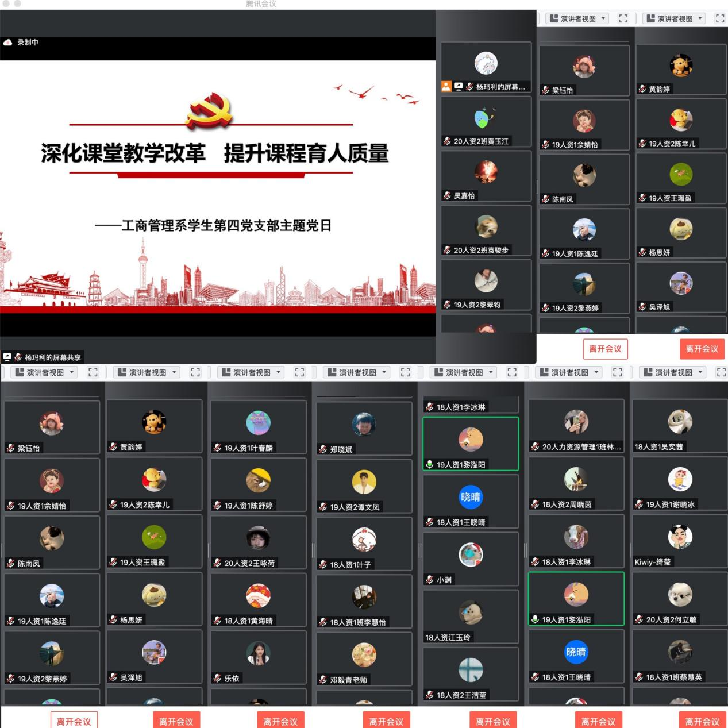Select the 吴嘉怡 participant tile
Image resolution: width=728 pixels, height=728 pixels.
(486, 176)
